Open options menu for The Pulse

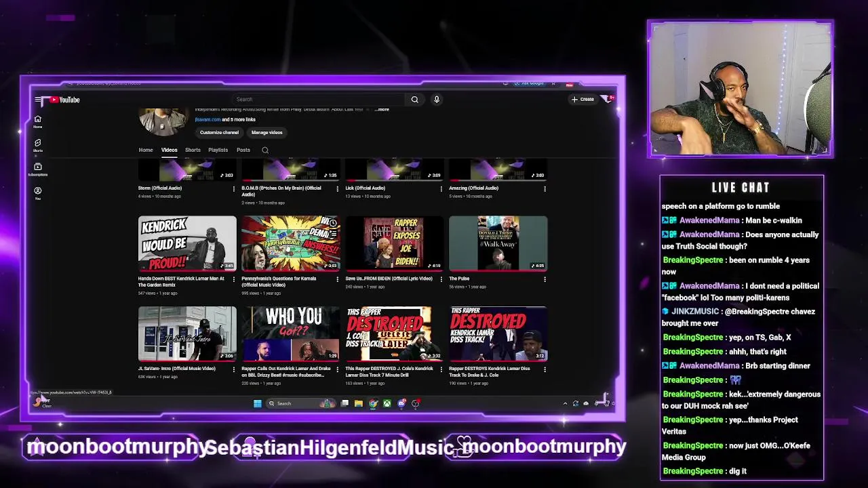click(x=545, y=279)
